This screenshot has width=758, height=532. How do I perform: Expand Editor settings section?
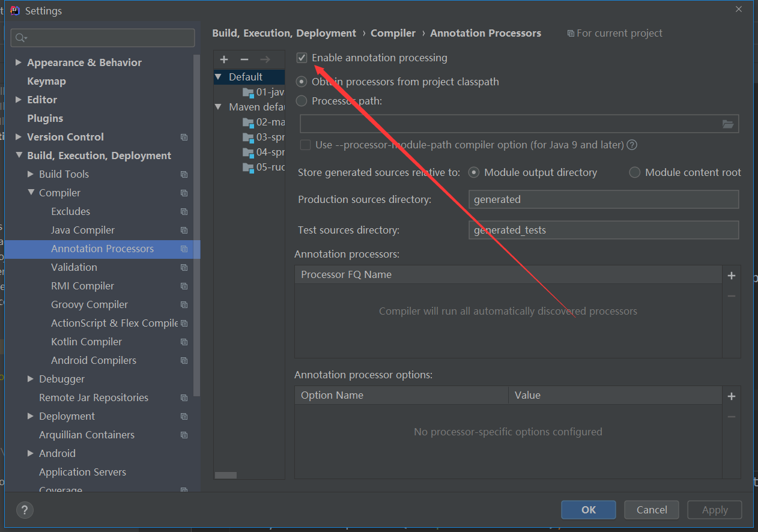(x=19, y=100)
